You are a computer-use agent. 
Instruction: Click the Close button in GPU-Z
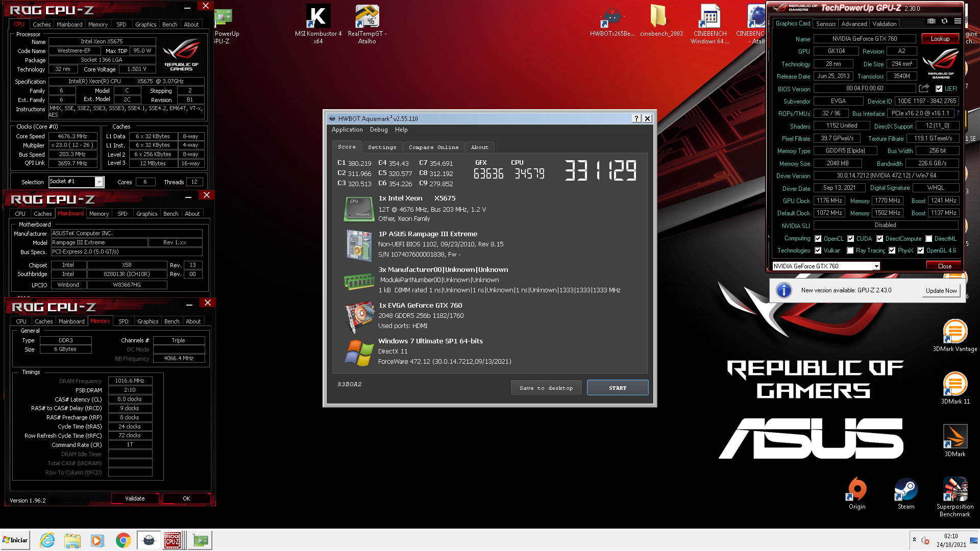click(944, 266)
